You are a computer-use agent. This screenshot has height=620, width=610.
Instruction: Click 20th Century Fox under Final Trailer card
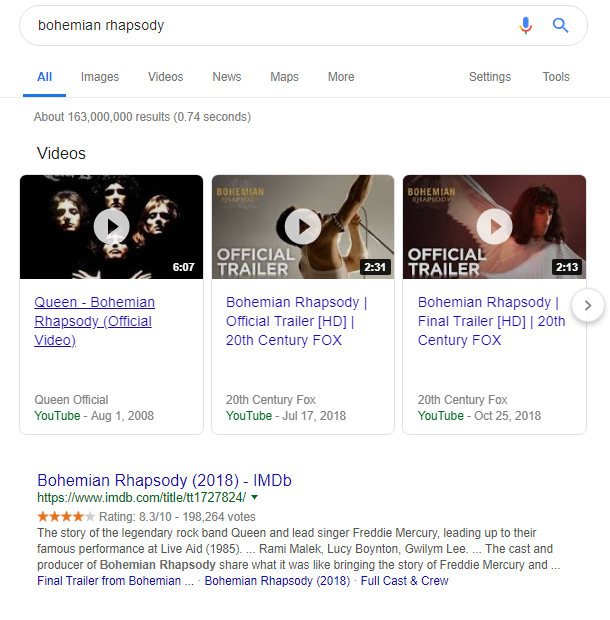point(463,400)
